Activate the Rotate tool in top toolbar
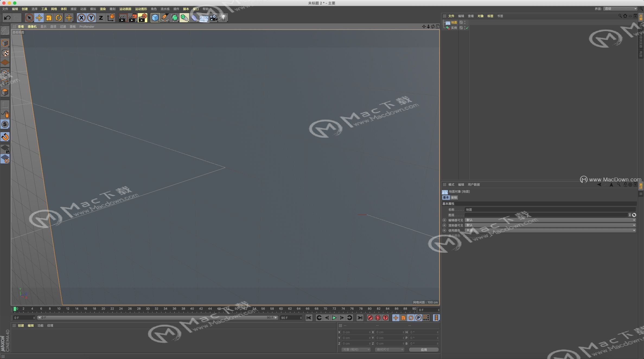The height and width of the screenshot is (359, 644). tap(59, 18)
